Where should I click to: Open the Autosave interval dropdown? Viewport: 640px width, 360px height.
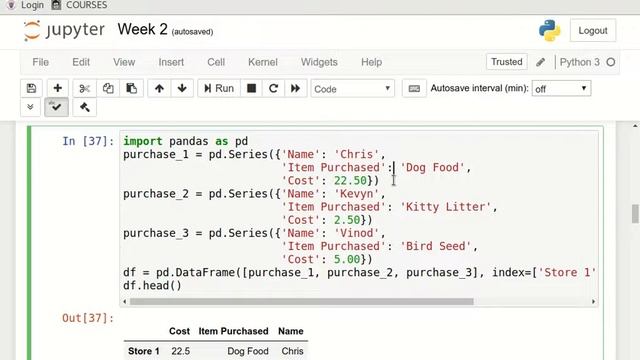point(561,89)
